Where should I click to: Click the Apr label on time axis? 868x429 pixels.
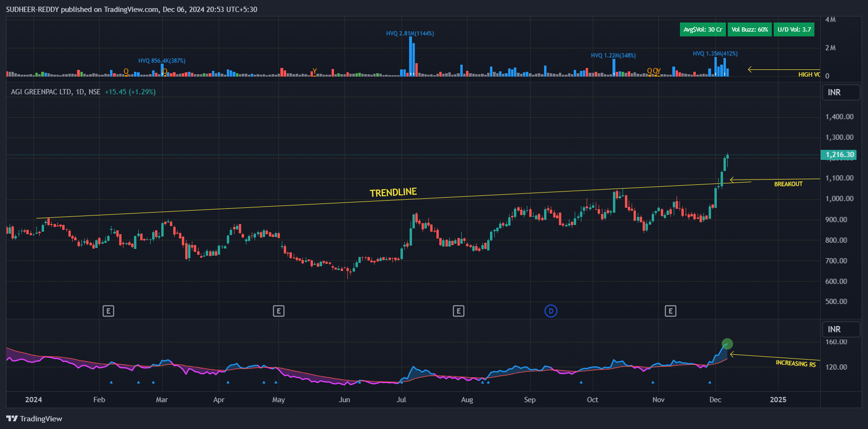219,400
